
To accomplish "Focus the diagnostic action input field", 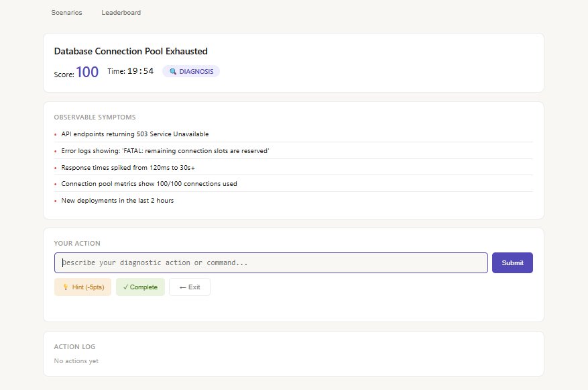I will (x=271, y=262).
